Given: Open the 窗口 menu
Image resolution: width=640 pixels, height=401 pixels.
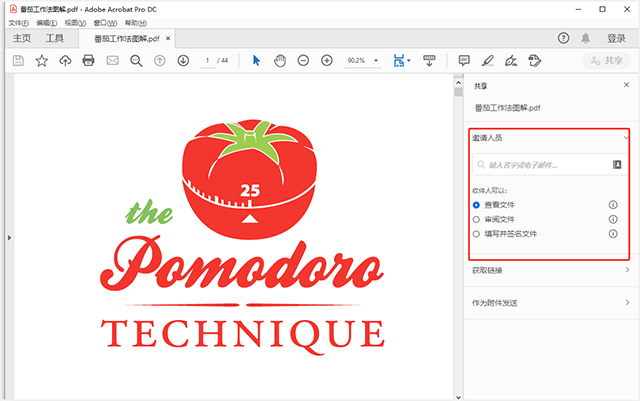Looking at the screenshot, I should point(105,23).
